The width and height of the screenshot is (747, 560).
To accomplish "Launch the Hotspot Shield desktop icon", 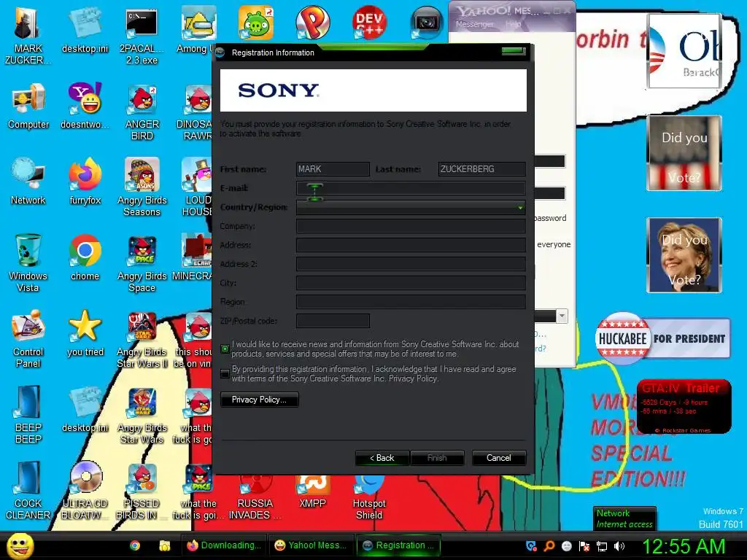I will click(369, 498).
